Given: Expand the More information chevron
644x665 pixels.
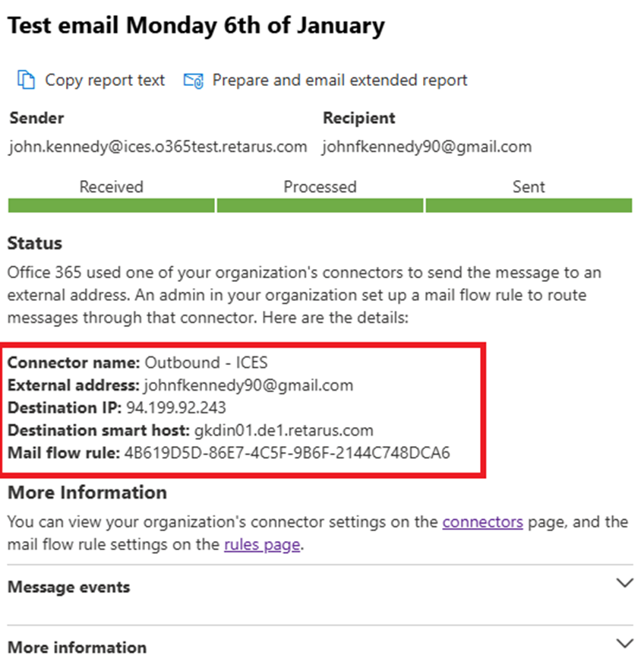Looking at the screenshot, I should pyautogui.click(x=624, y=644).
